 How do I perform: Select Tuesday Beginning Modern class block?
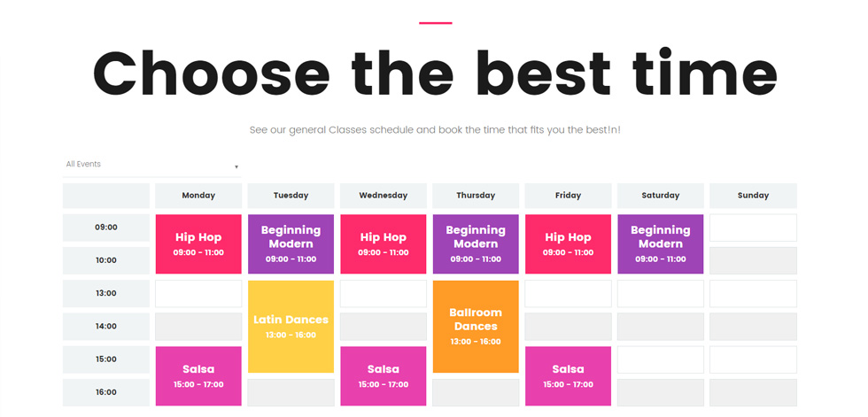[291, 243]
